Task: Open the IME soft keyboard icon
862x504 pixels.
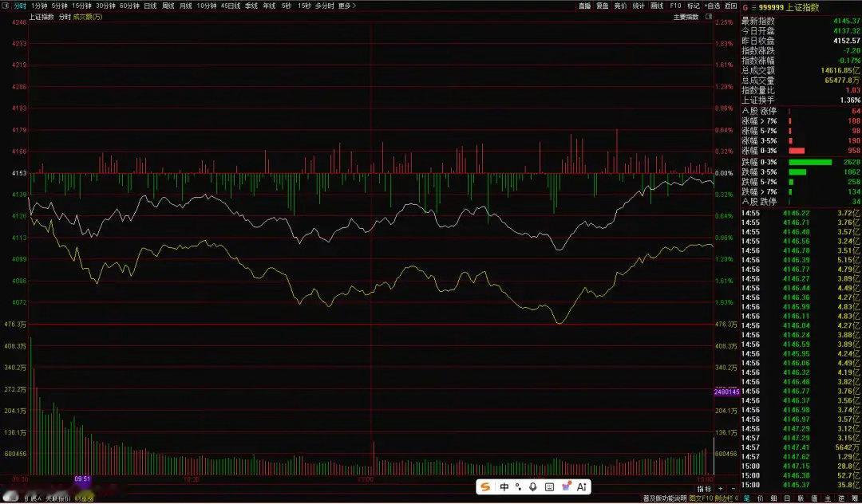Action: [x=549, y=487]
